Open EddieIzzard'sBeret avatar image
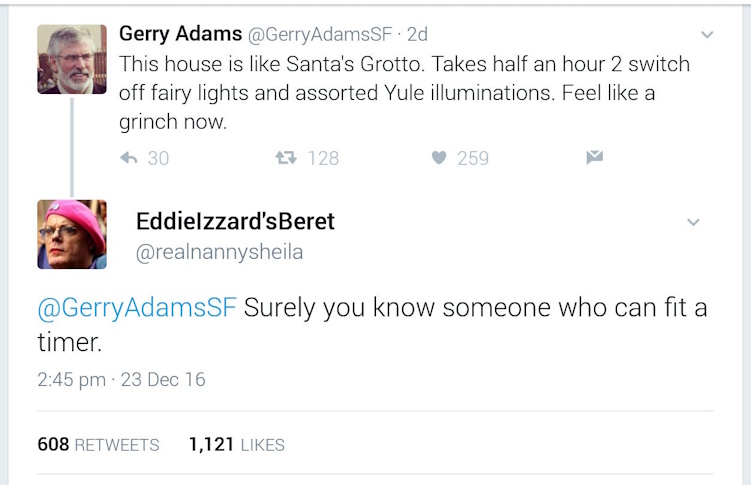Image resolution: width=751 pixels, height=485 pixels. (72, 234)
